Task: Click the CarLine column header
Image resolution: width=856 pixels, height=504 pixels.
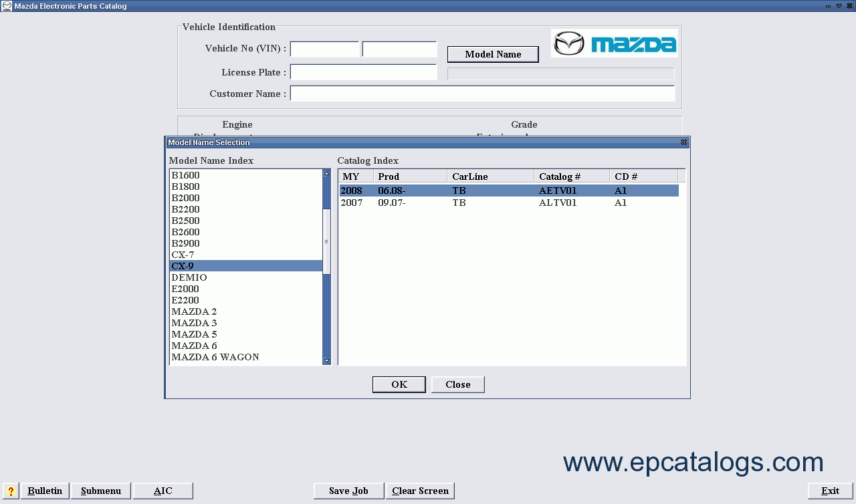Action: (490, 176)
